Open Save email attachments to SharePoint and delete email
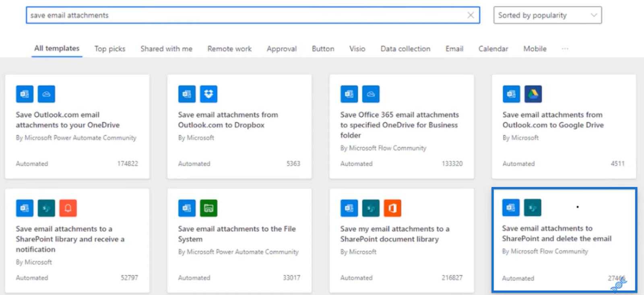The height and width of the screenshot is (295, 644). (564, 240)
